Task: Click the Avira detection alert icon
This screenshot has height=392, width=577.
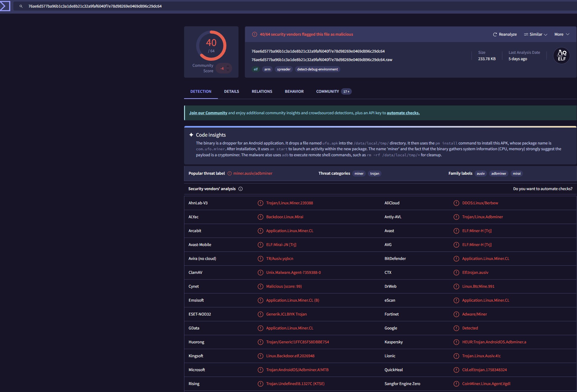Action: pyautogui.click(x=260, y=259)
